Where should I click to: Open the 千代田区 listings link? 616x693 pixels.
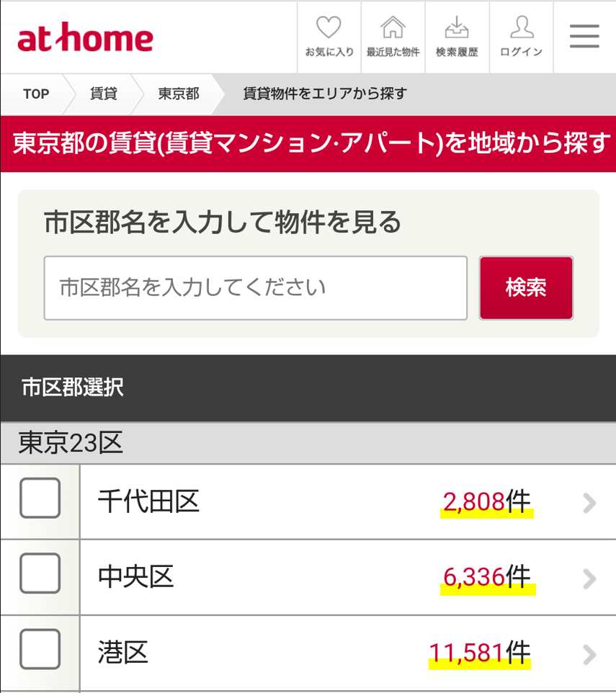click(x=348, y=501)
